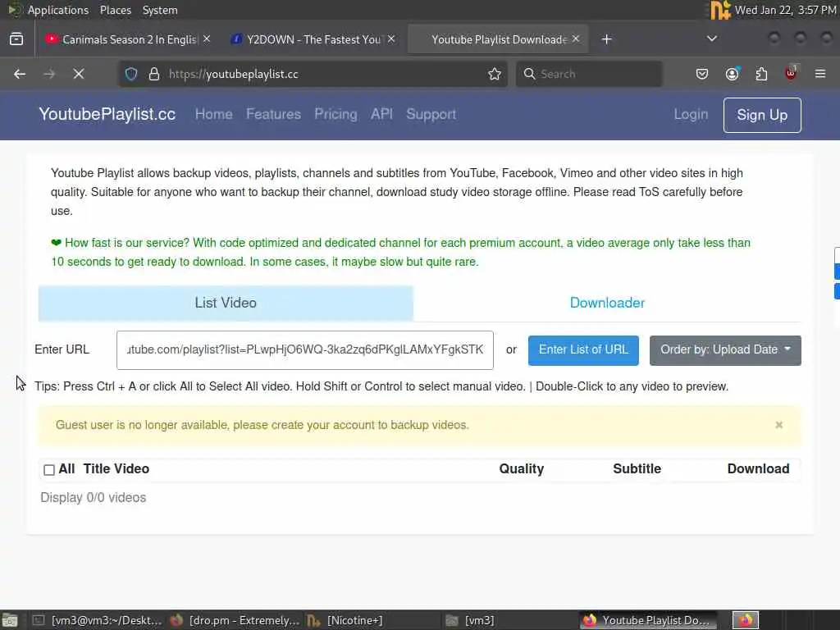The height and width of the screenshot is (630, 840).
Task: Close the Y2DOWN tab
Action: pos(391,39)
